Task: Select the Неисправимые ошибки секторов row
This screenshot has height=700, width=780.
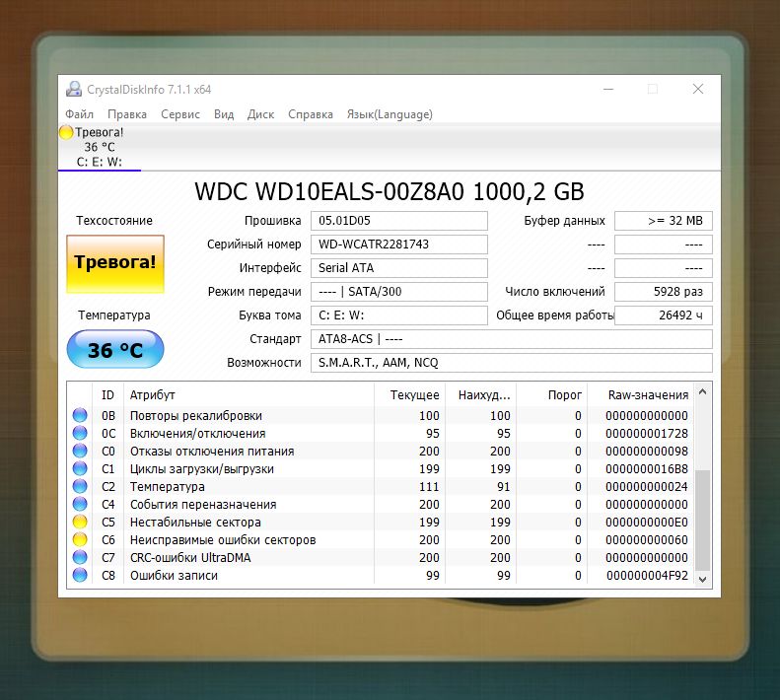Action: tap(381, 540)
